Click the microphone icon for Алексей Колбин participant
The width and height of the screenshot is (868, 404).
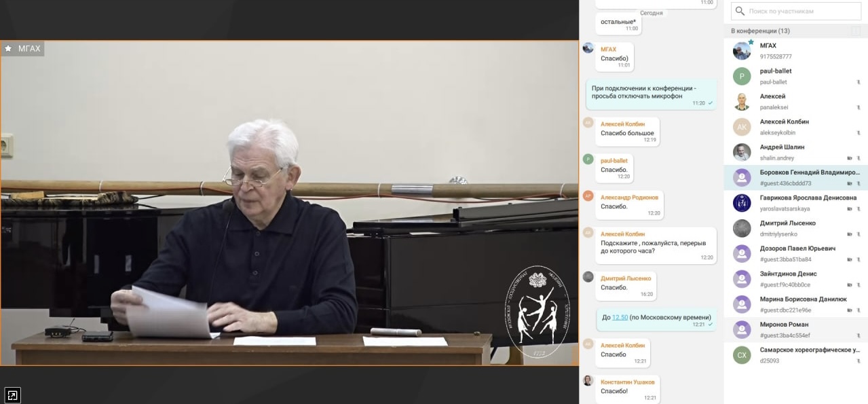[858, 133]
